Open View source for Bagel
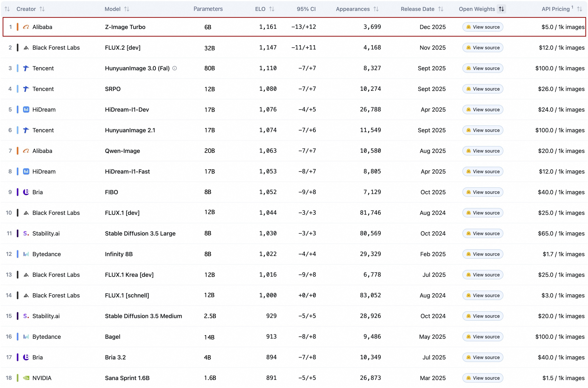The image size is (588, 388). (483, 337)
